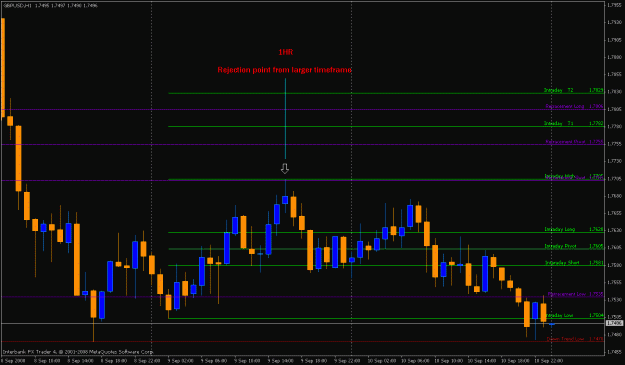The image size is (625, 365).
Task: Click the 'Intraday High' level label
Action: [560, 176]
